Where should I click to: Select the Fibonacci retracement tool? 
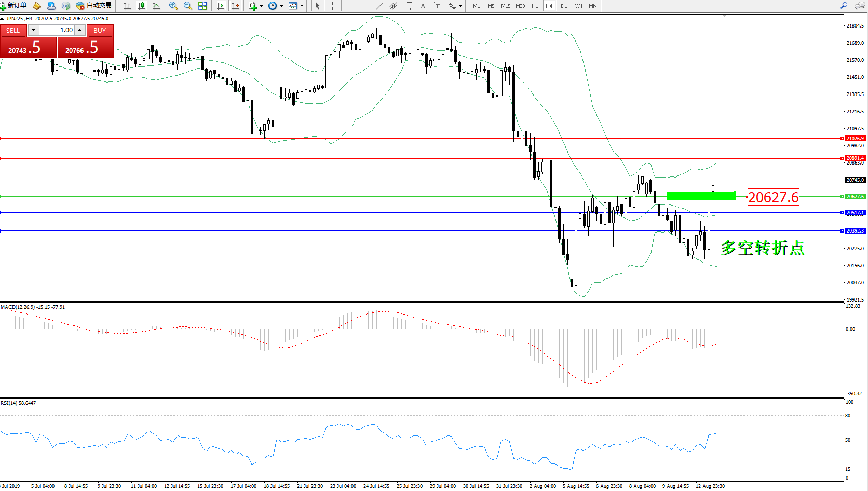click(408, 6)
